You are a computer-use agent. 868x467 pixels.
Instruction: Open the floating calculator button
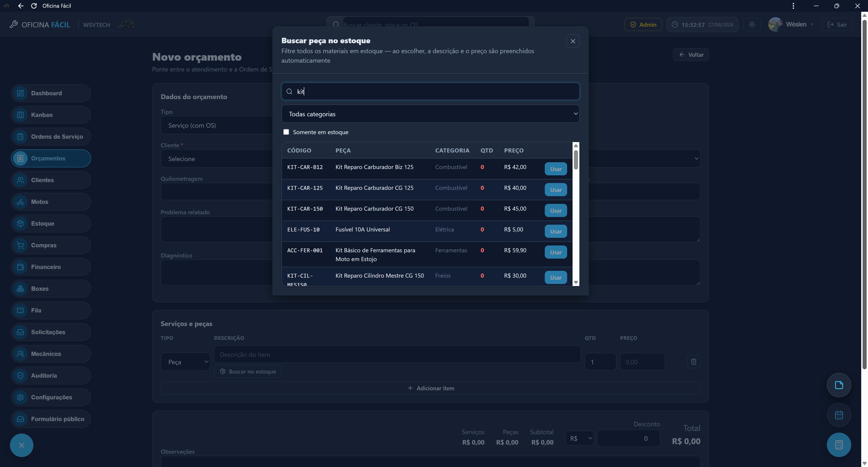839,445
